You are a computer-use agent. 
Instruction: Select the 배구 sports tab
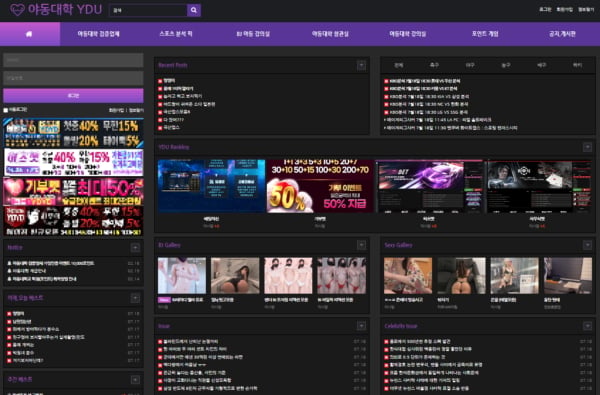541,65
